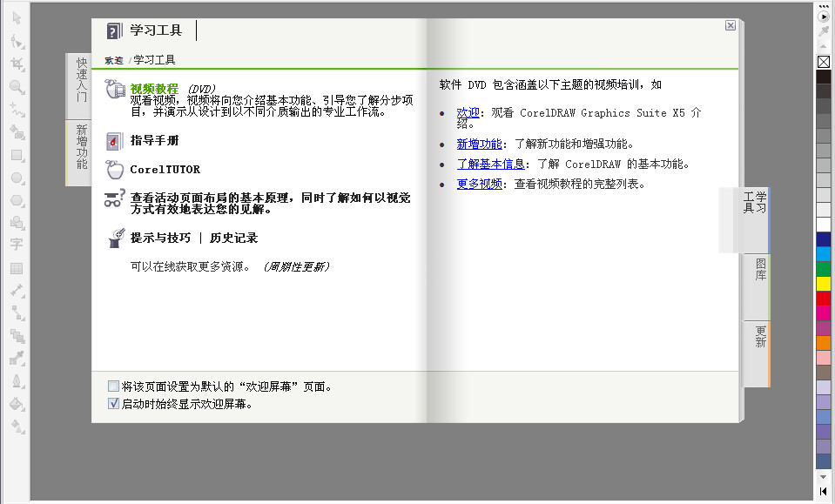Select the Ellipse tool

[x=17, y=178]
